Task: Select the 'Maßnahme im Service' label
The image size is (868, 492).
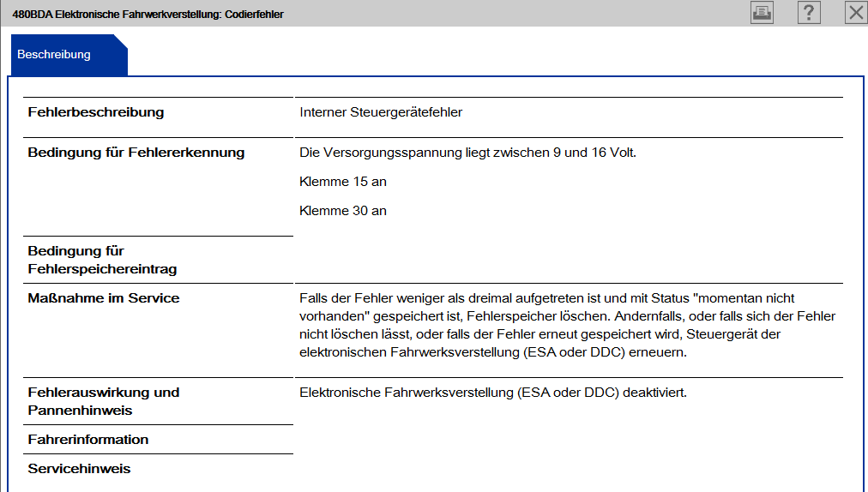Action: pyautogui.click(x=104, y=298)
